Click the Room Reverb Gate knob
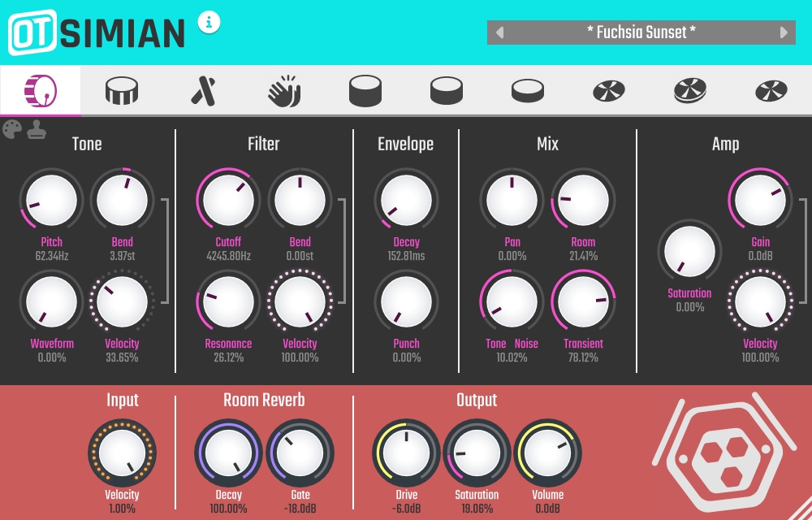 pos(300,453)
